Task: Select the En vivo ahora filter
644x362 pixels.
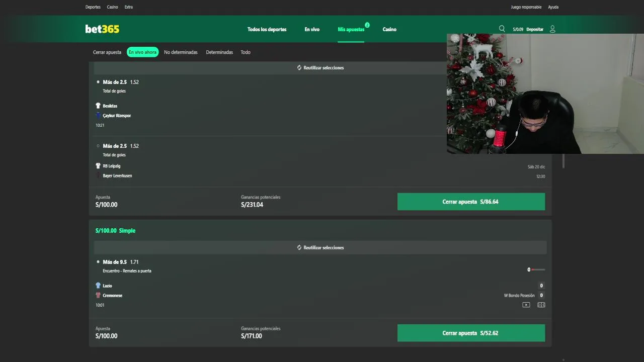Action: point(142,52)
